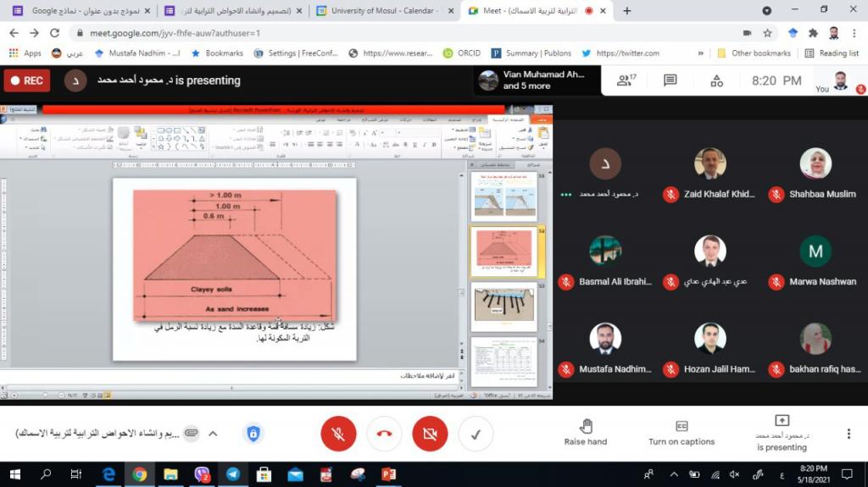The height and width of the screenshot is (487, 868).
Task: Open the ORCID bookmark
Action: point(461,53)
